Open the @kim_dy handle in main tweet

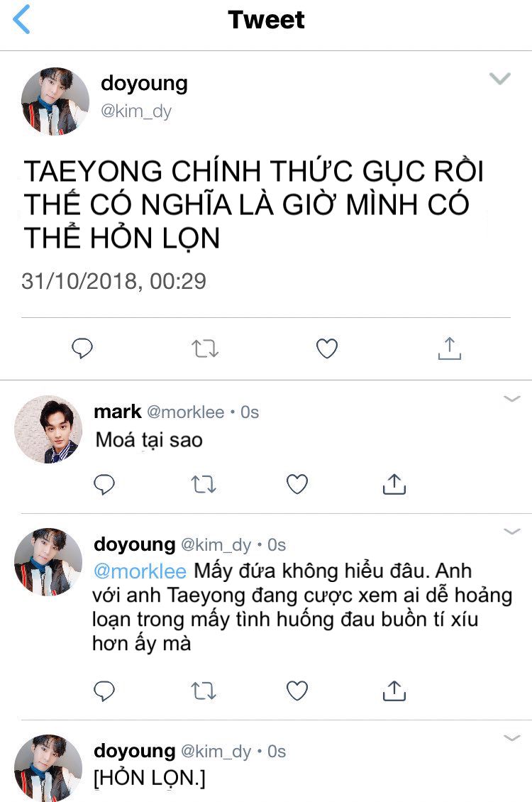point(136,111)
